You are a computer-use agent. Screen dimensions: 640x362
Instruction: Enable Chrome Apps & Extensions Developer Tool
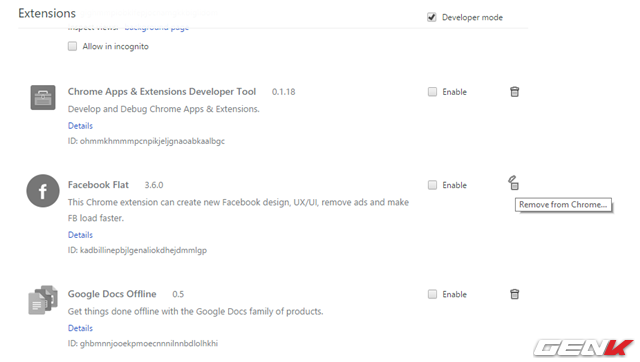pyautogui.click(x=432, y=92)
